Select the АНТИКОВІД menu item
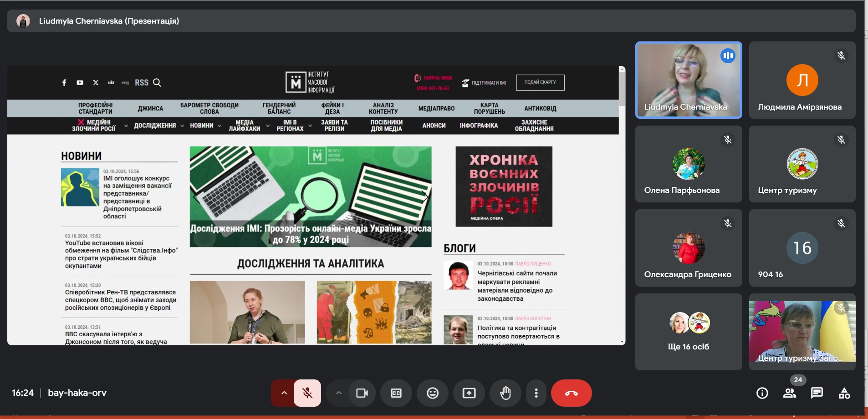The width and height of the screenshot is (868, 419). coord(540,108)
